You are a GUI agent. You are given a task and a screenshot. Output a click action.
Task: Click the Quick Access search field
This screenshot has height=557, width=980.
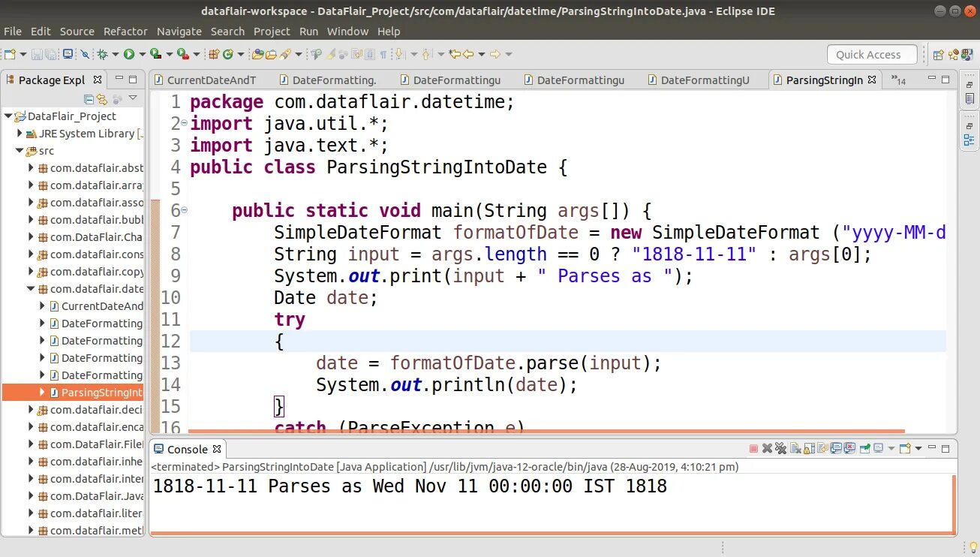pyautogui.click(x=872, y=54)
